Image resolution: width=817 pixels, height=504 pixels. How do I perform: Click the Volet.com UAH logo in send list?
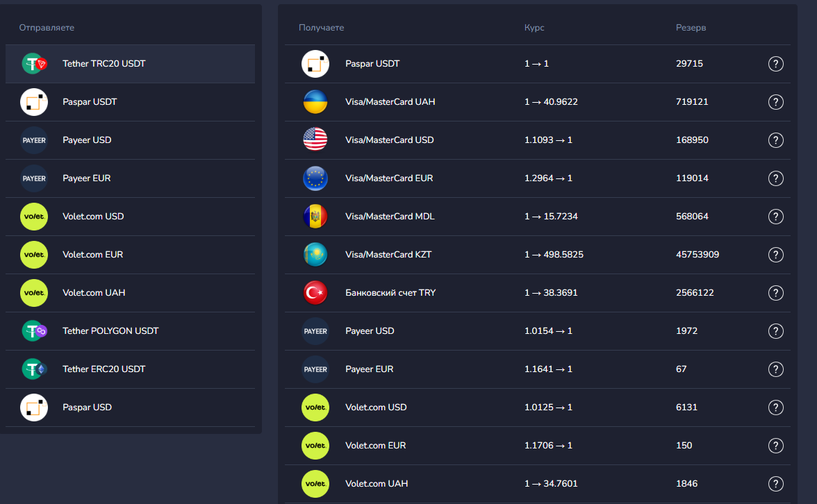point(34,293)
